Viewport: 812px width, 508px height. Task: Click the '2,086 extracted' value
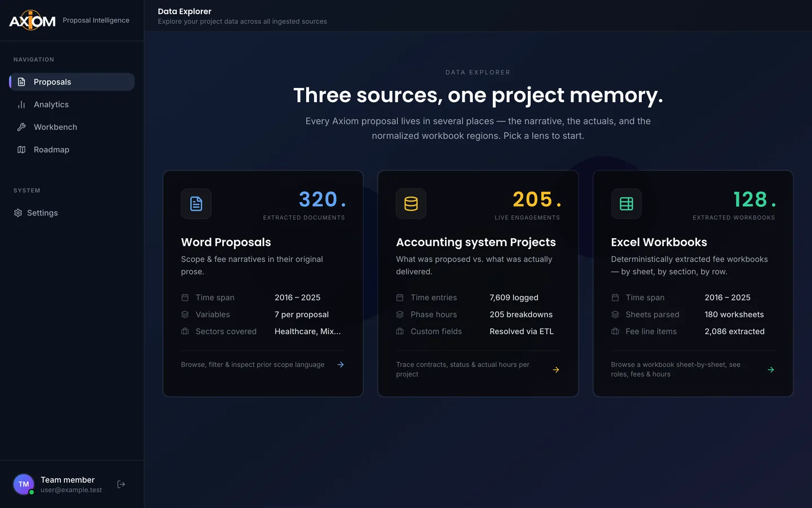[x=735, y=331]
